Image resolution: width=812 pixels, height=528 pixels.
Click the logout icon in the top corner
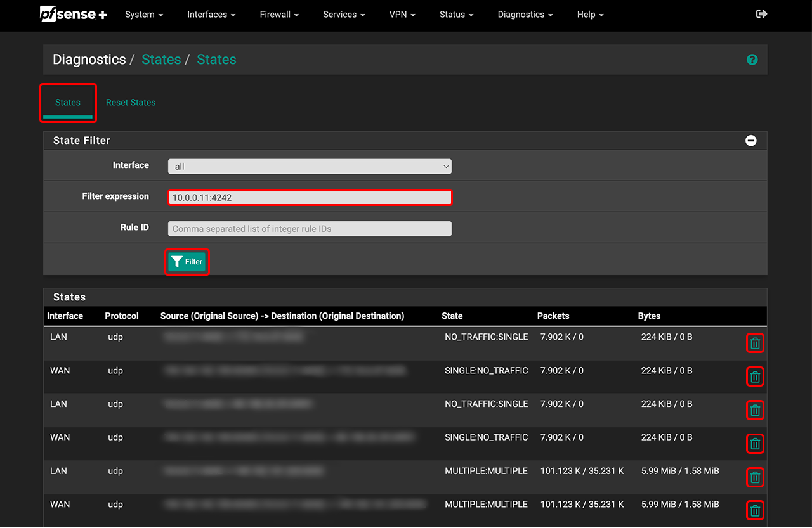click(761, 13)
